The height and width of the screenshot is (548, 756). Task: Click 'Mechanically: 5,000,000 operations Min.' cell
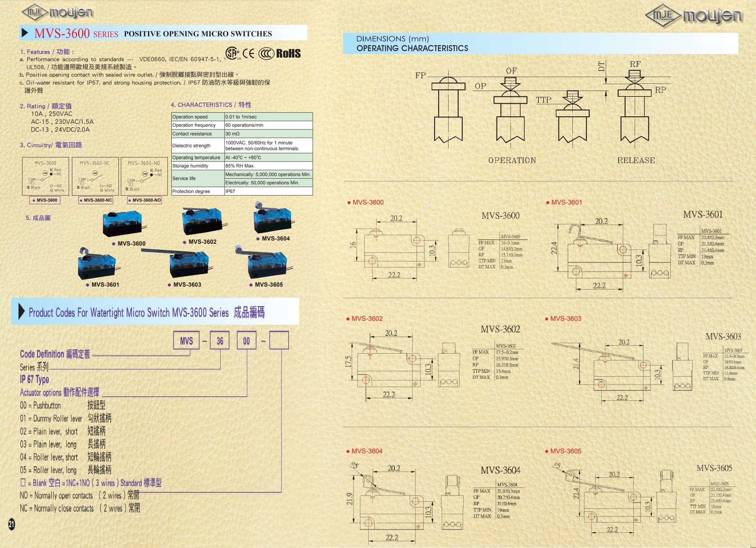point(268,174)
